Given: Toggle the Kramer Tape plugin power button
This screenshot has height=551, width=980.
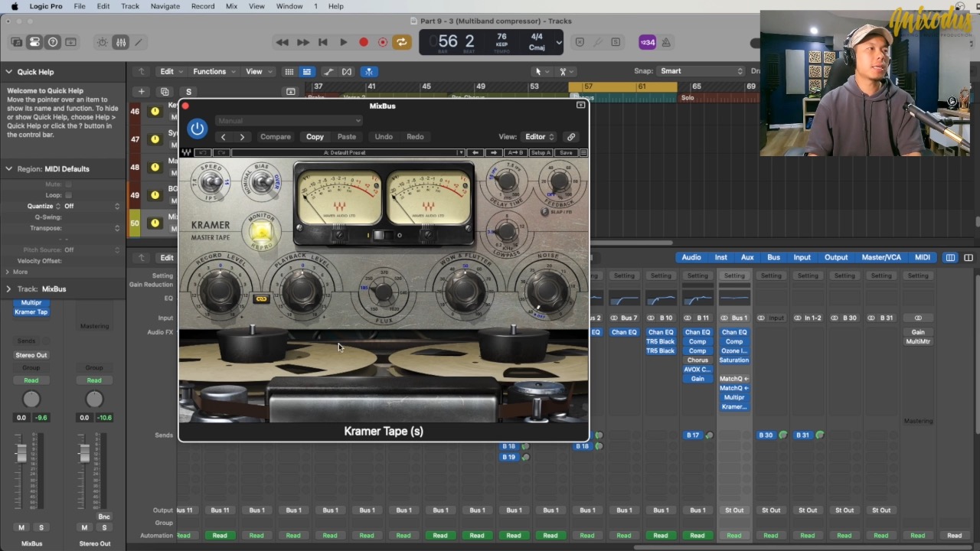Looking at the screenshot, I should (198, 129).
